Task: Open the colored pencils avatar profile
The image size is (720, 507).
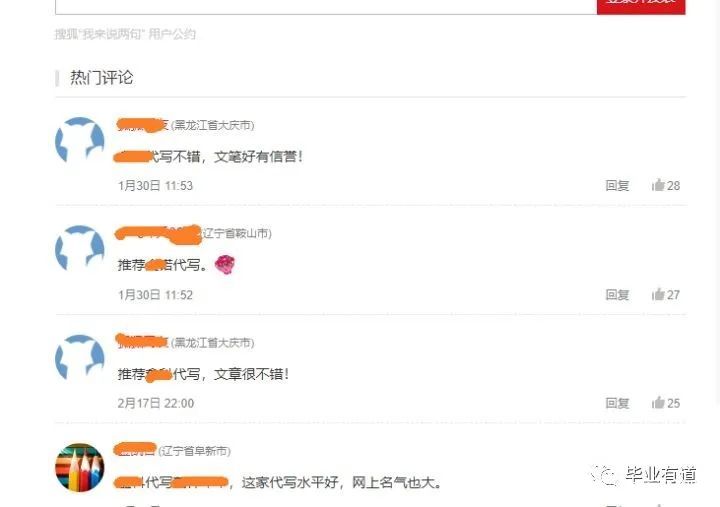Action: coord(80,467)
